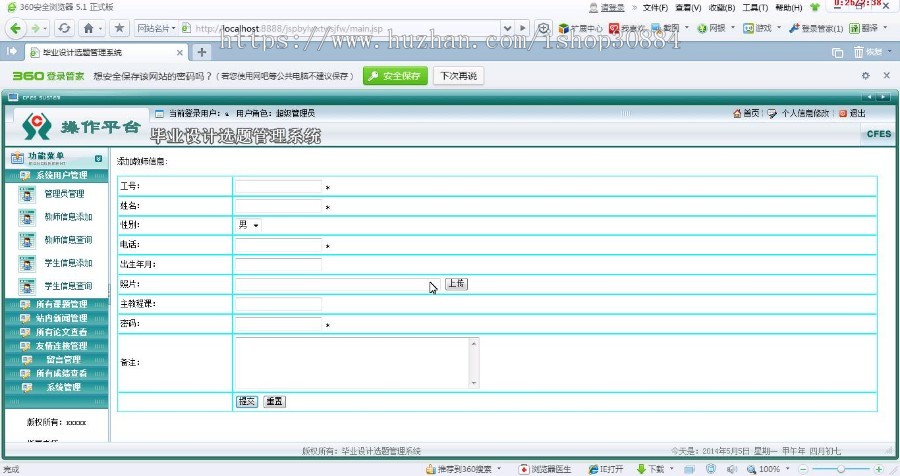Click the 电话 input field
This screenshot has width=900, height=476.
(x=278, y=245)
